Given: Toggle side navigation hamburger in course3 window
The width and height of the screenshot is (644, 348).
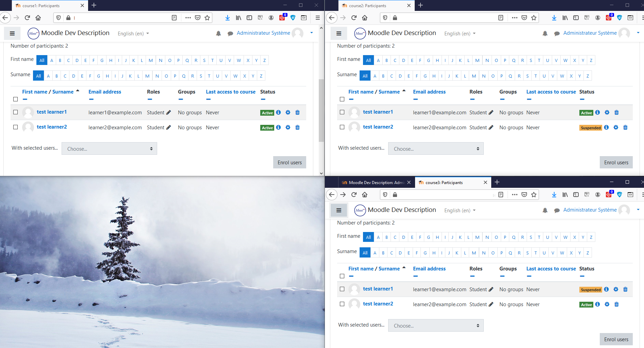Looking at the screenshot, I should point(339,210).
